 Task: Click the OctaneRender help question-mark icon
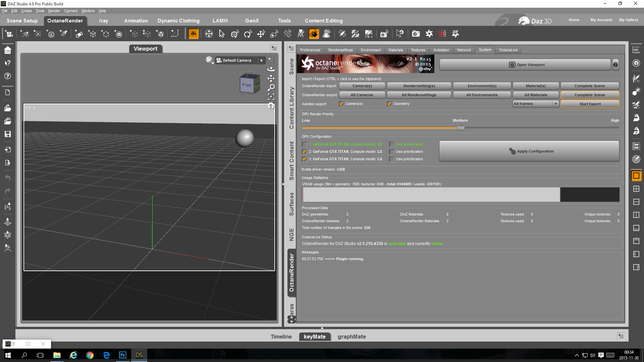coord(615,65)
